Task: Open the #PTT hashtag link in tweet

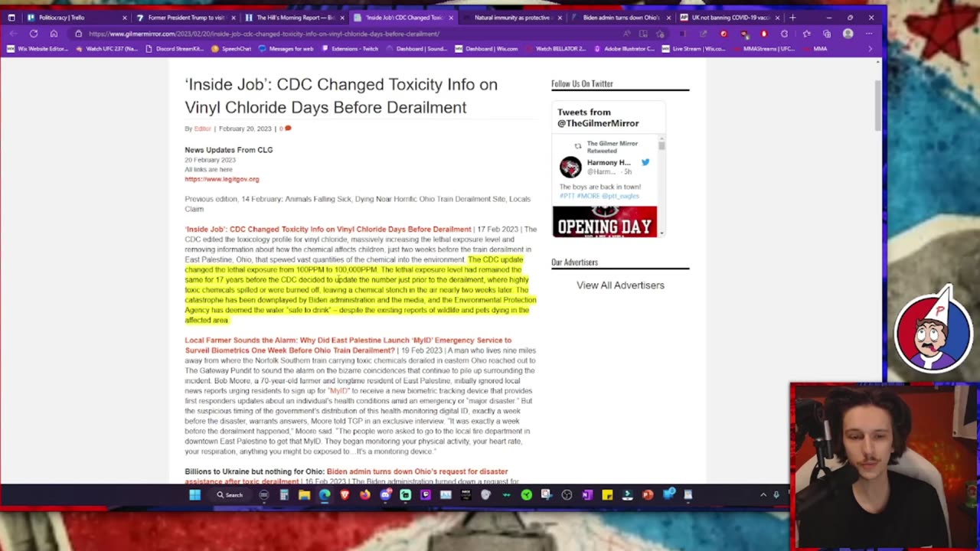Action: click(x=567, y=196)
